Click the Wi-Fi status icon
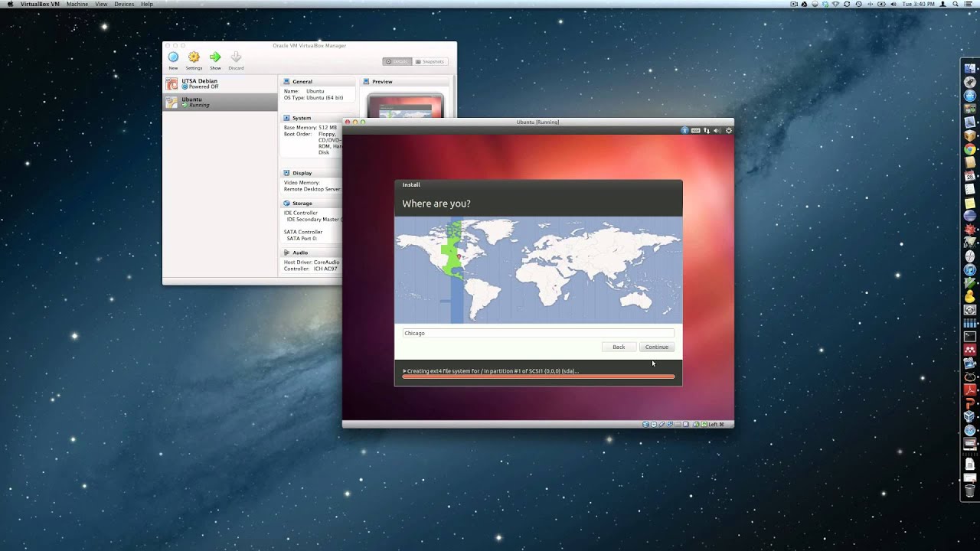The image size is (980, 551). coord(835,4)
